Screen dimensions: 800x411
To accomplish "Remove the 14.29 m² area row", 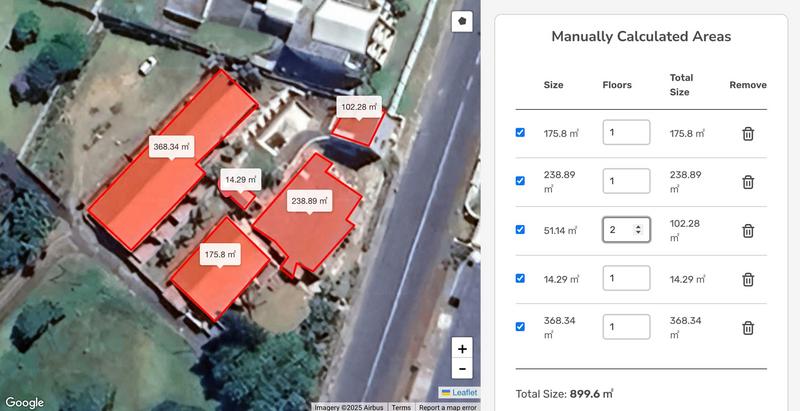I will [748, 279].
